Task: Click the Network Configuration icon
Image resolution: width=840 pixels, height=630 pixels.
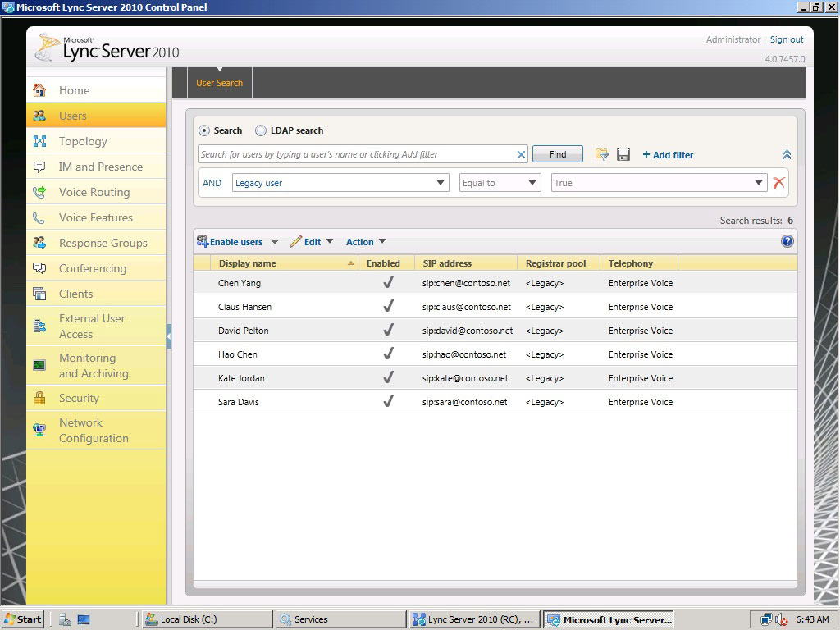Action: [x=39, y=430]
